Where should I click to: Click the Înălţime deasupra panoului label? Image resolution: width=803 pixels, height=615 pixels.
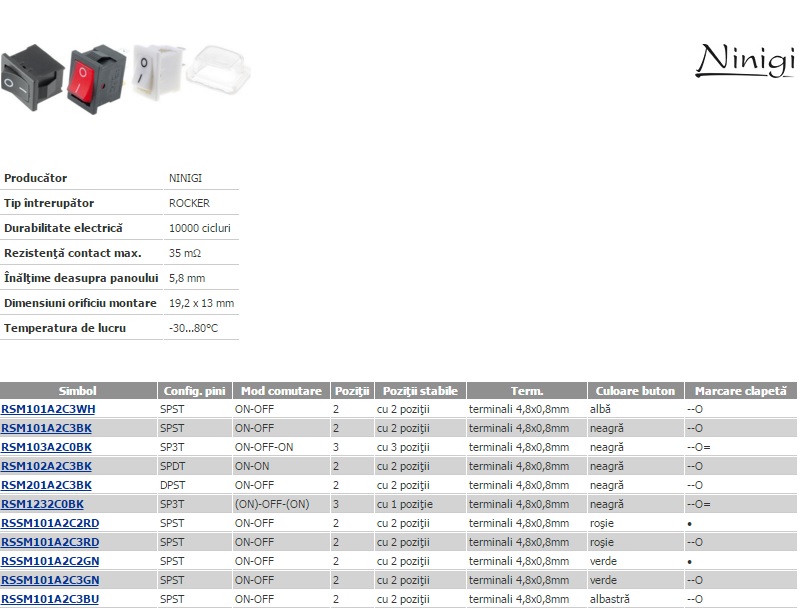[81, 279]
